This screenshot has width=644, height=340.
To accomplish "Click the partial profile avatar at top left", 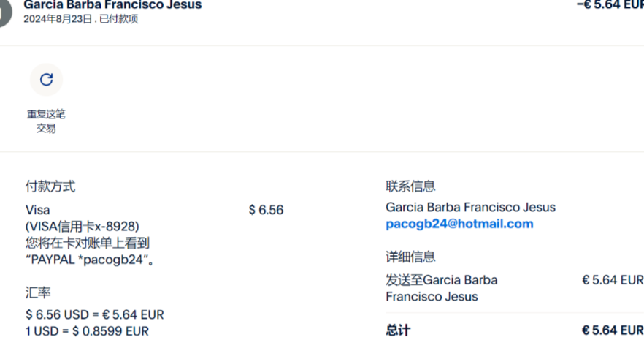I will pos(5,12).
